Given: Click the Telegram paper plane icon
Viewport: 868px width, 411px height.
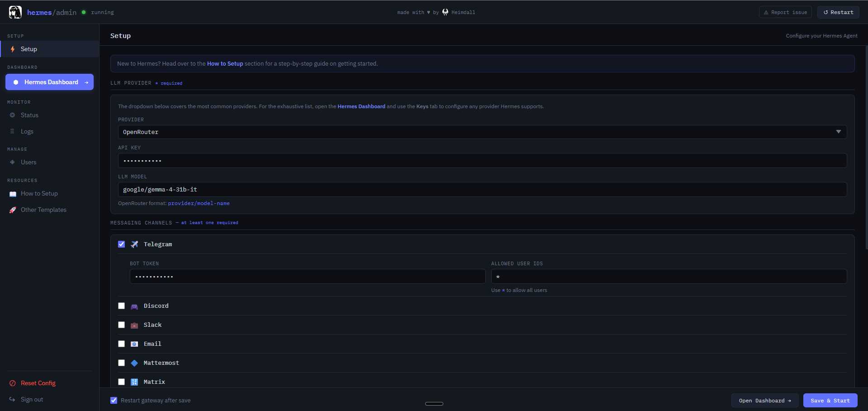Looking at the screenshot, I should point(134,244).
